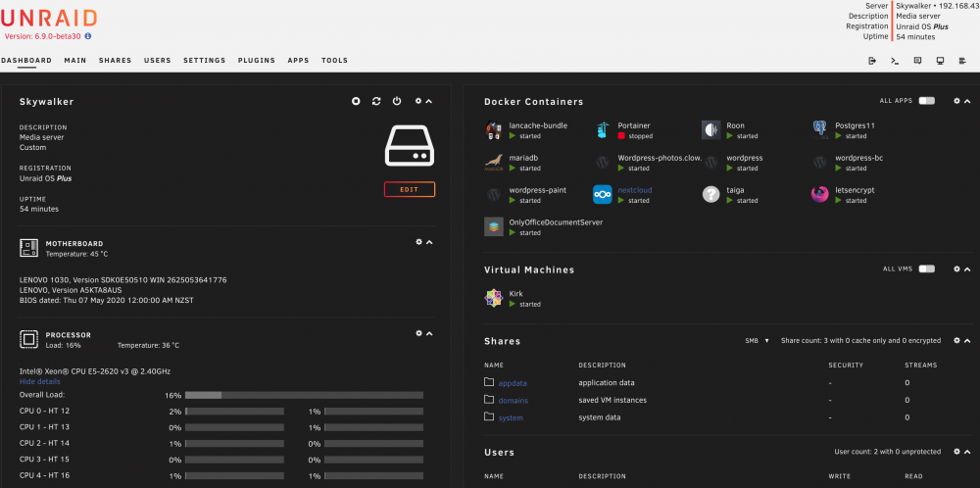
Task: Open the Users panel settings gear
Action: coord(956,451)
